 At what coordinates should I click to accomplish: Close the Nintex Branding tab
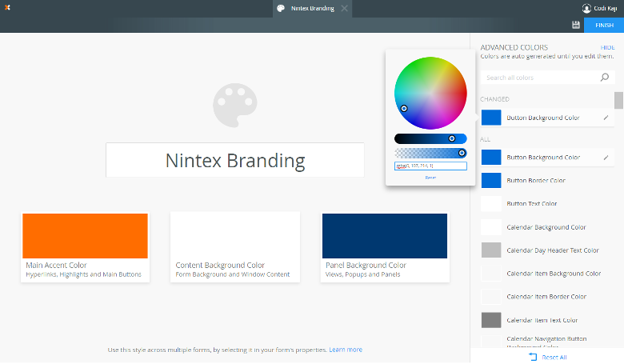pos(344,8)
